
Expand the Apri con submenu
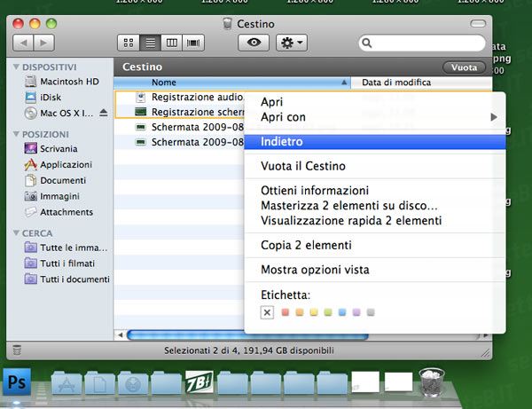pos(375,117)
